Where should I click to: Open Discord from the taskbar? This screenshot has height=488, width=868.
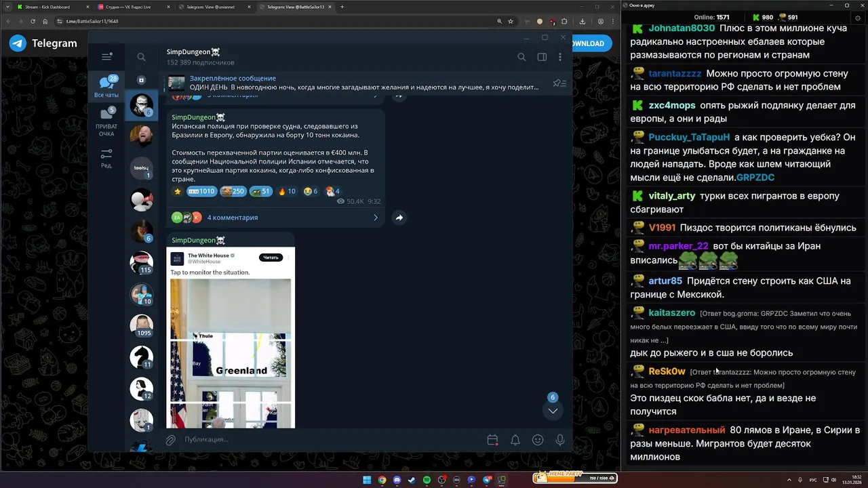(397, 480)
